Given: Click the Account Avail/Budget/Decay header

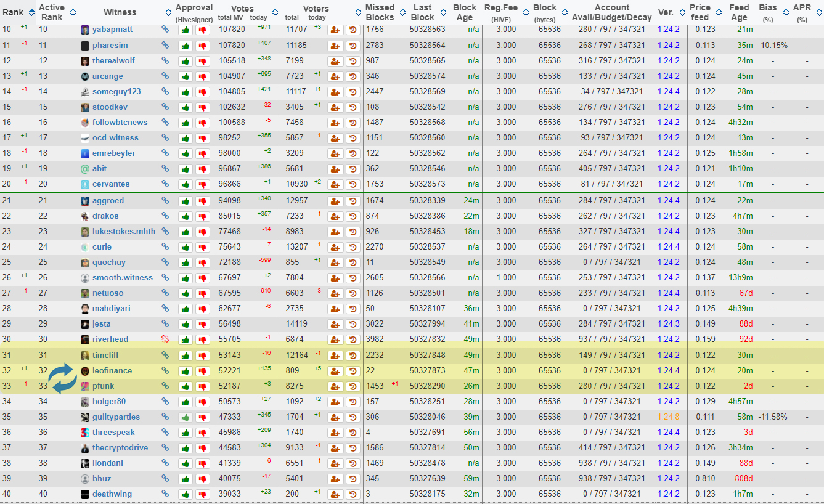Looking at the screenshot, I should pyautogui.click(x=612, y=12).
